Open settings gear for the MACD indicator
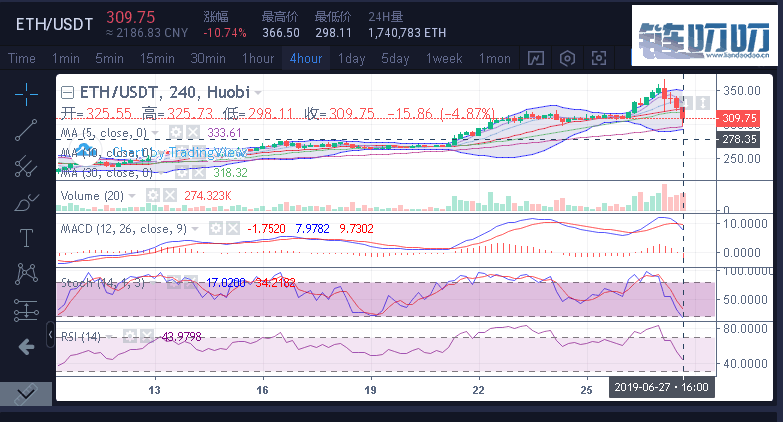This screenshot has width=783, height=422. 216,229
